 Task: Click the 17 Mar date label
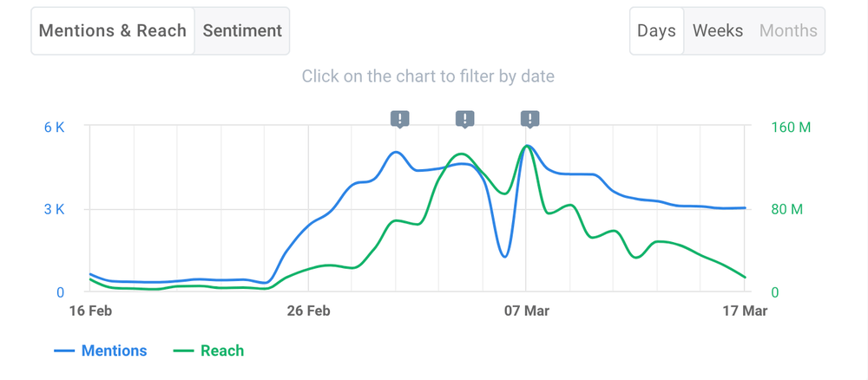point(745,311)
